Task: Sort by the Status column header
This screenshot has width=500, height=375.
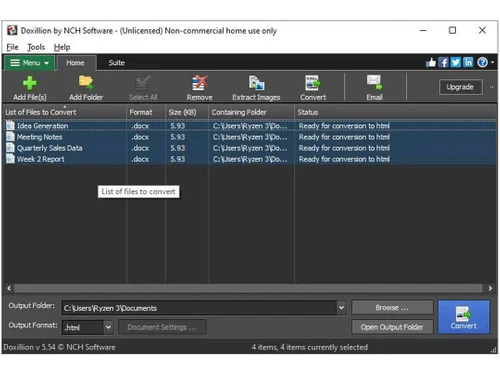Action: [x=396, y=112]
